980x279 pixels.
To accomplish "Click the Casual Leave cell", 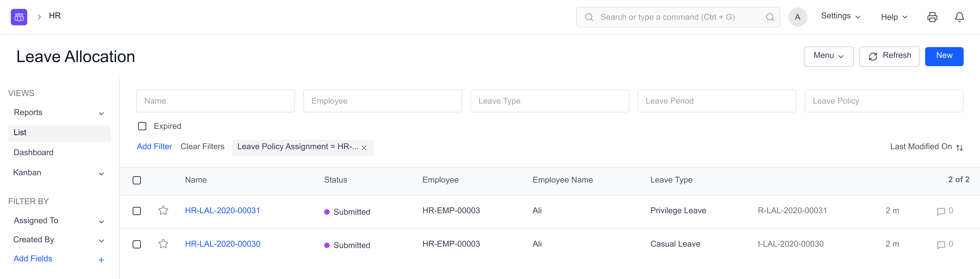I will tap(675, 244).
